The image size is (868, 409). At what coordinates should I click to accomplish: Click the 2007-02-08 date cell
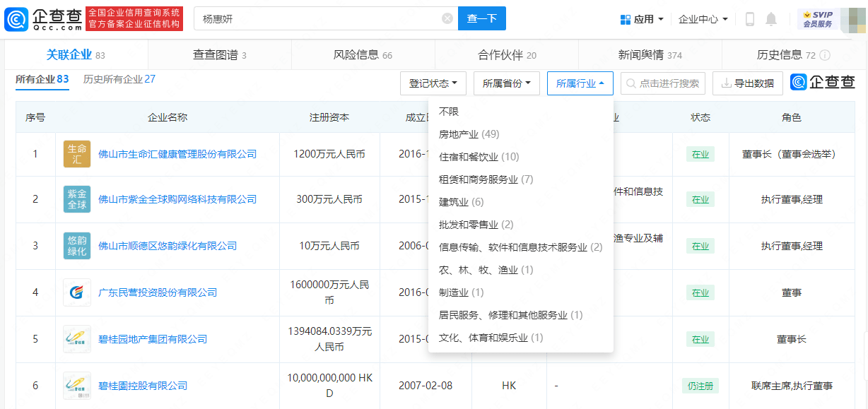[426, 386]
